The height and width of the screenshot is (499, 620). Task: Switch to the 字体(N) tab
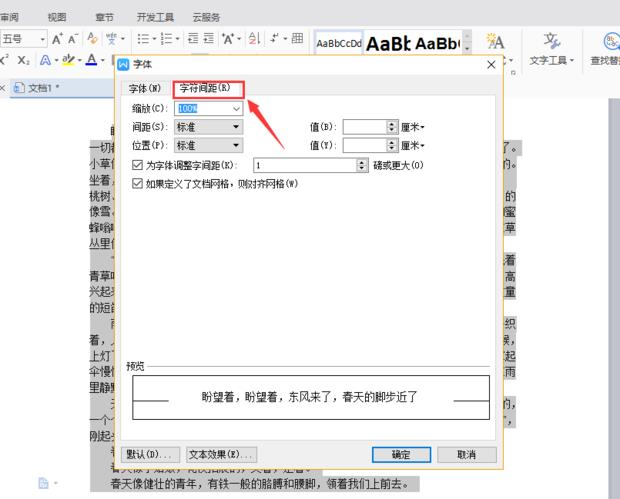[145, 89]
